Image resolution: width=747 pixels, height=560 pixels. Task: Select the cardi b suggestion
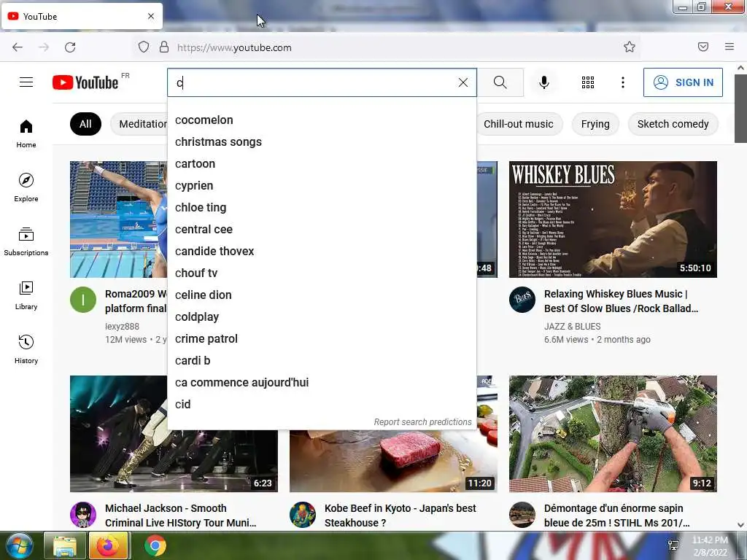click(x=322, y=361)
